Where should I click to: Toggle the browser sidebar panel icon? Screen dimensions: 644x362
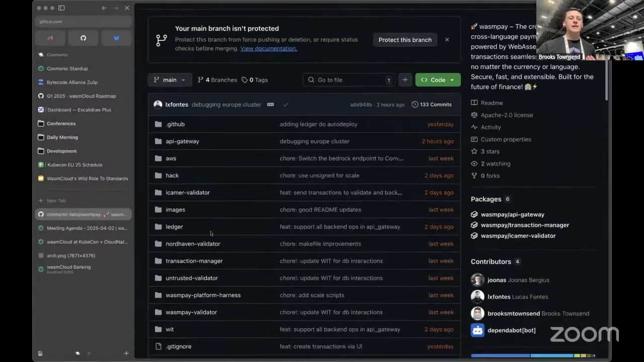coord(61,8)
